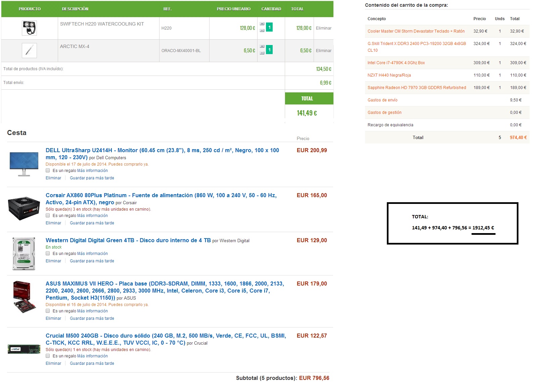Screen dimensions: 547x392
Task: Open the 'Gastos de envío' link
Action: coord(382,100)
